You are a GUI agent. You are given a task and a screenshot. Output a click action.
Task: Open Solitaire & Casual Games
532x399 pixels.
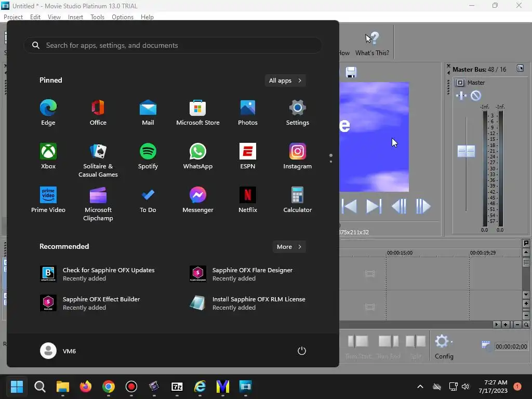[x=98, y=160]
